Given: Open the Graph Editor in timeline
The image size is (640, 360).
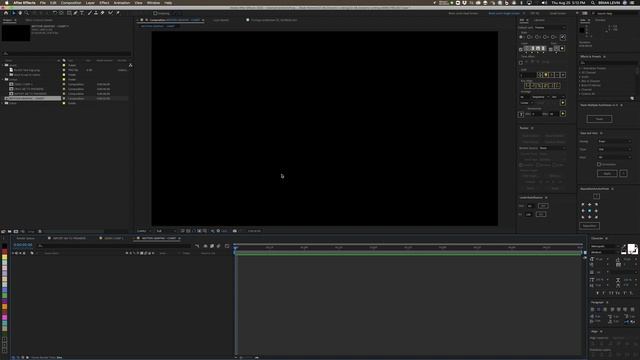Looking at the screenshot, I should pos(227,246).
